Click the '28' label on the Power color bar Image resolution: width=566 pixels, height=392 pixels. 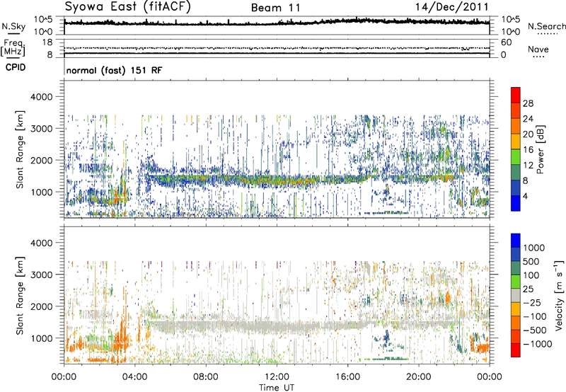coord(528,103)
